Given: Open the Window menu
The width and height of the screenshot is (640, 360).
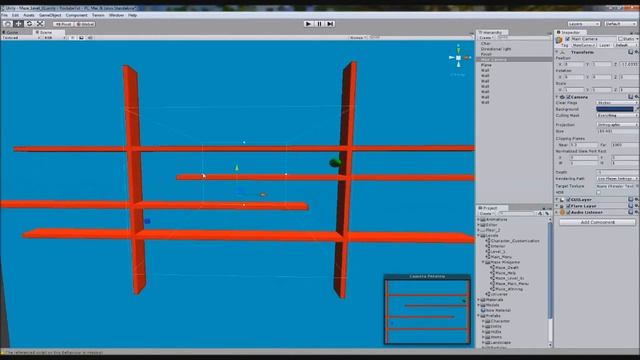Looking at the screenshot, I should point(116,15).
